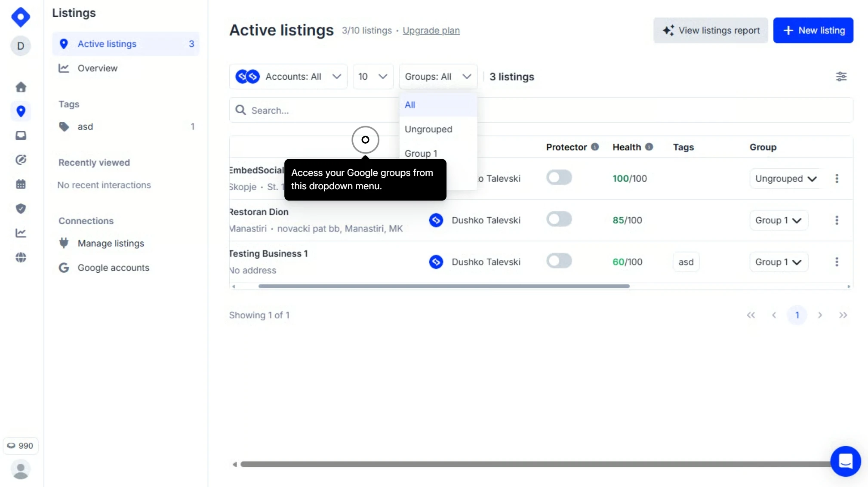The height and width of the screenshot is (487, 868).
Task: Open Active listings in sidebar
Action: [126, 44]
